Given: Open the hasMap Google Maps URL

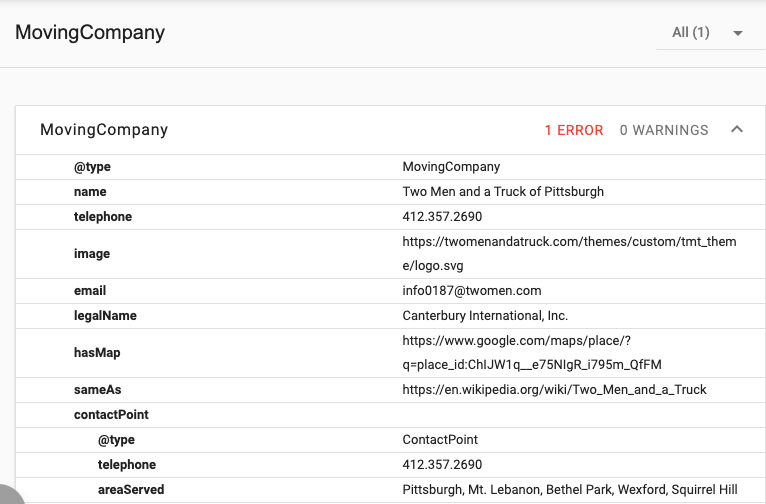Looking at the screenshot, I should 532,352.
